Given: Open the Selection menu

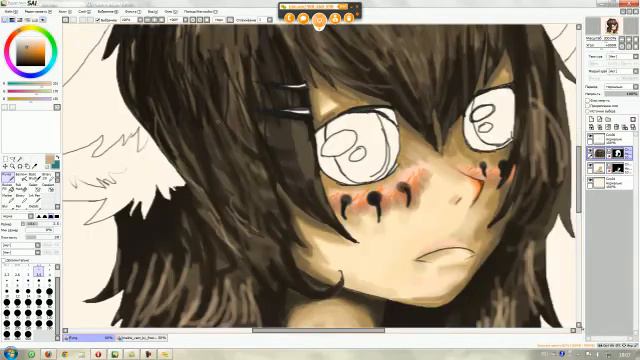Looking at the screenshot, I should pyautogui.click(x=108, y=12).
